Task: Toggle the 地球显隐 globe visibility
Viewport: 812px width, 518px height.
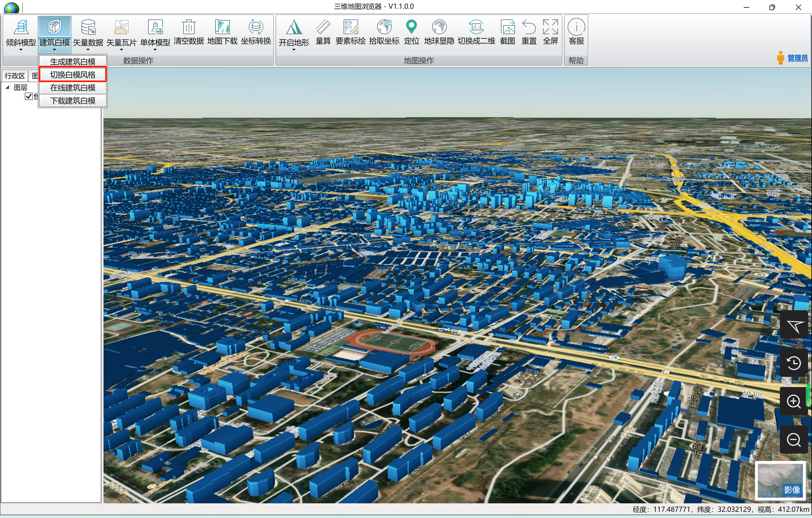Action: click(439, 28)
